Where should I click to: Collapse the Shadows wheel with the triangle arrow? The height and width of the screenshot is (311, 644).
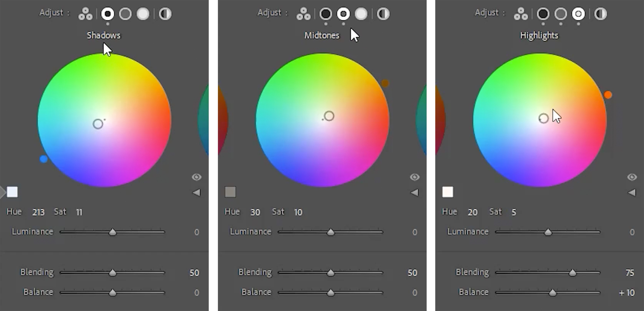pyautogui.click(x=197, y=192)
